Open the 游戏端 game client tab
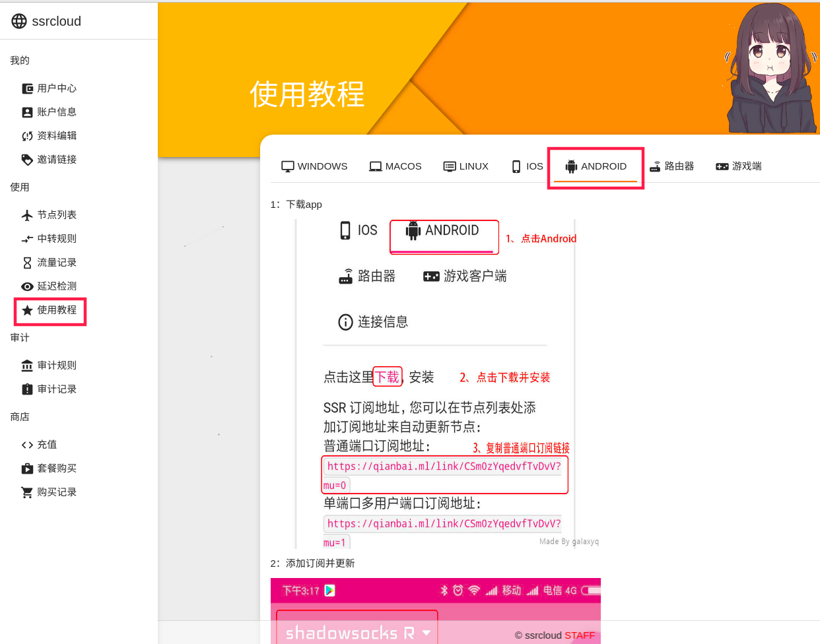 tap(738, 166)
